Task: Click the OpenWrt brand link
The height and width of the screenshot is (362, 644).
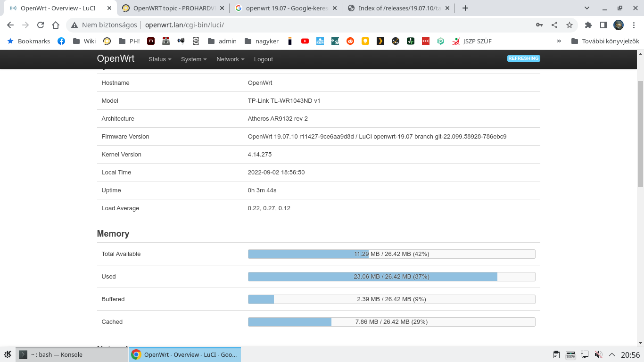Action: (116, 58)
